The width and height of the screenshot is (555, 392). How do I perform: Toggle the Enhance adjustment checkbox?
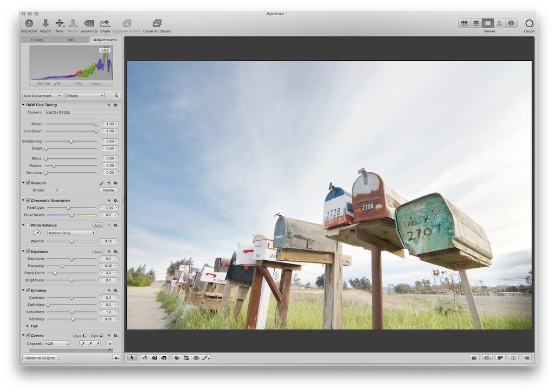(x=28, y=291)
